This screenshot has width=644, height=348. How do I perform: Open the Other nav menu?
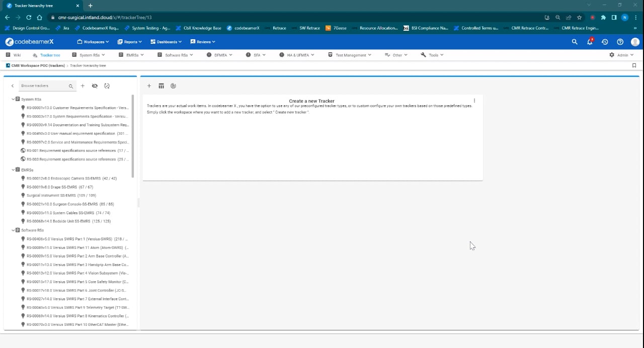(x=396, y=55)
